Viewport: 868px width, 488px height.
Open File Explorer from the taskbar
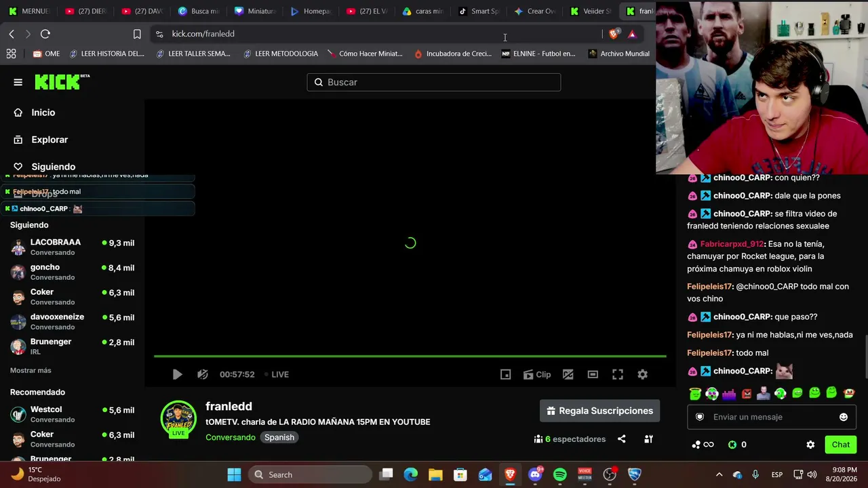[x=435, y=474]
